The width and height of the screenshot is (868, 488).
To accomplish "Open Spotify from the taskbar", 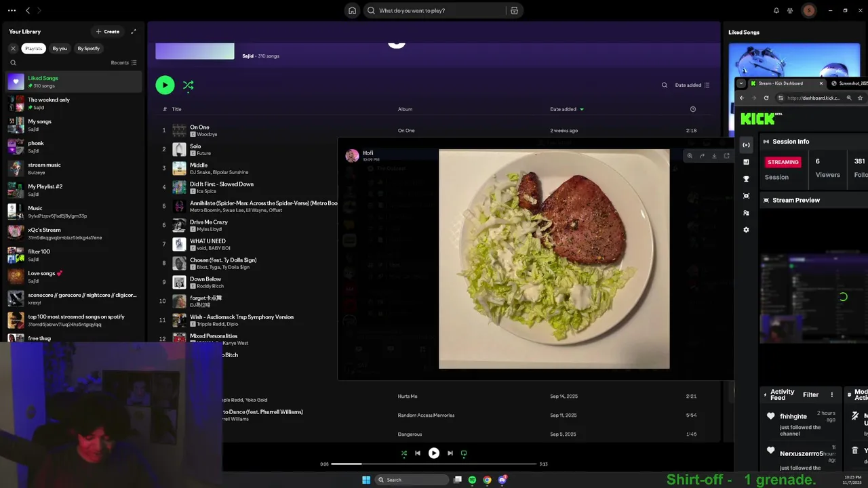I will coord(472,480).
